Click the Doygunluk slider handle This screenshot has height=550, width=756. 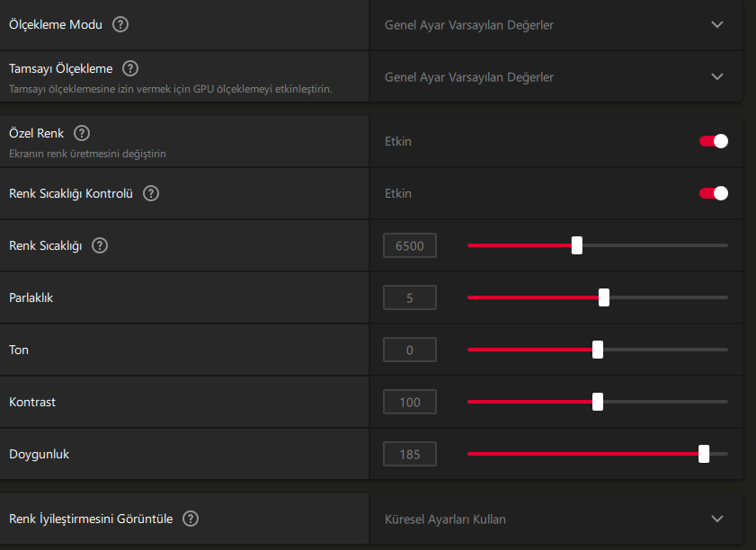704,454
